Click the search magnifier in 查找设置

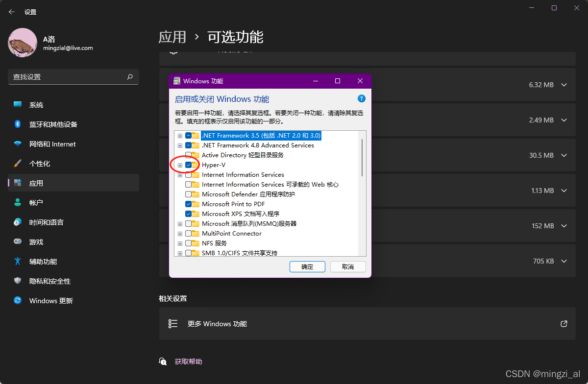tap(129, 77)
